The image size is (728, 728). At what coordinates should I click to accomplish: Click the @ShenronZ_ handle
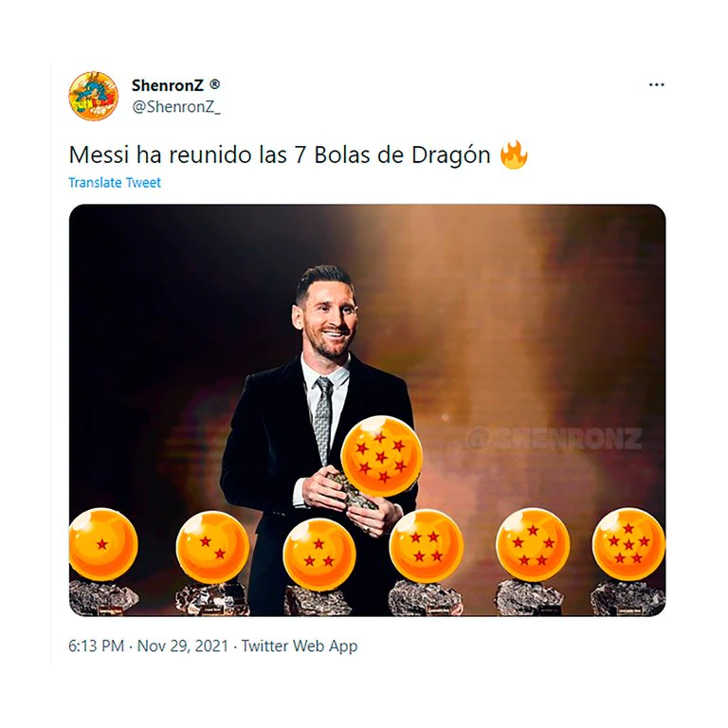coord(175,106)
